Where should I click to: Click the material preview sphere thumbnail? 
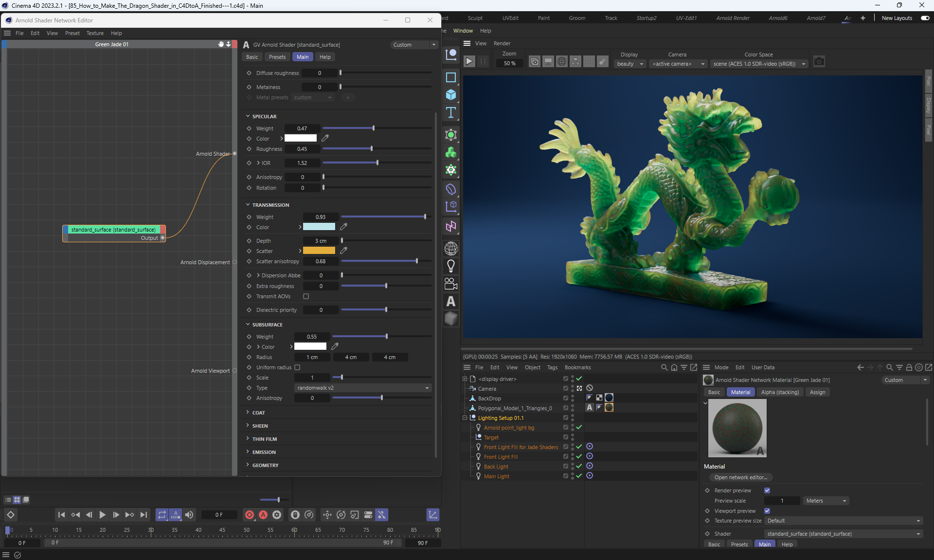click(737, 428)
